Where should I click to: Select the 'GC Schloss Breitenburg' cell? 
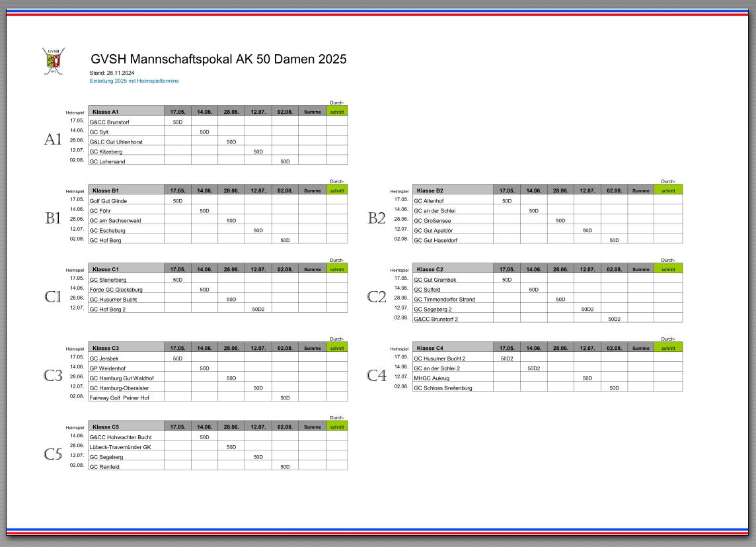pyautogui.click(x=453, y=388)
